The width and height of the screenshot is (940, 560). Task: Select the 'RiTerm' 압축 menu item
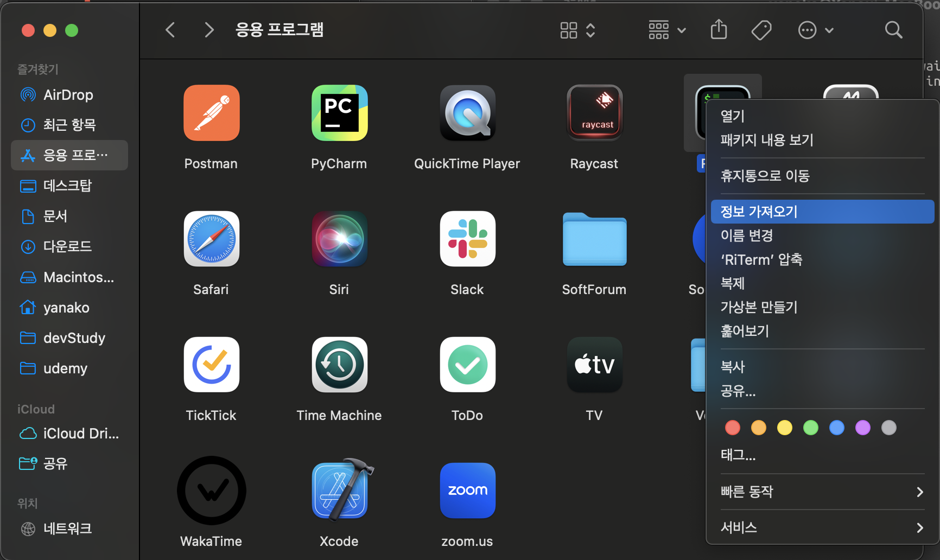tap(822, 259)
